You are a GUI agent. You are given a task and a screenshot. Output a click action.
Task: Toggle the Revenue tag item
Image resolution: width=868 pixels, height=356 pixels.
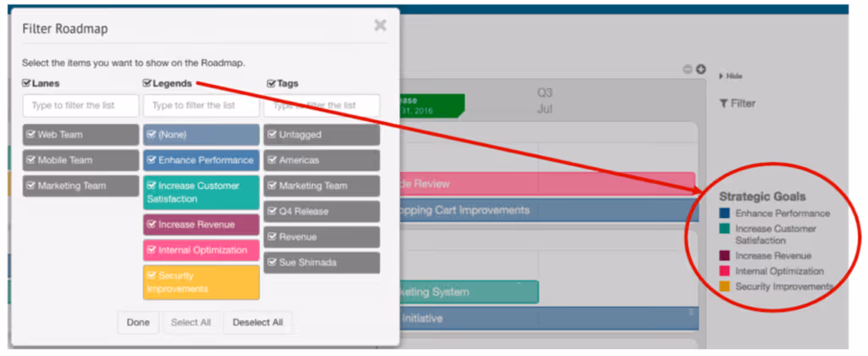pyautogui.click(x=322, y=237)
